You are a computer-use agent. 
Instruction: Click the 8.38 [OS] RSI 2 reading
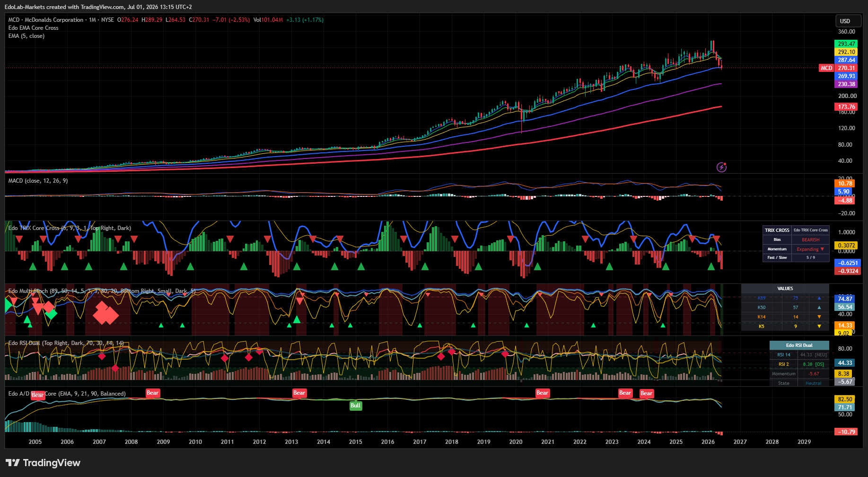pos(814,364)
